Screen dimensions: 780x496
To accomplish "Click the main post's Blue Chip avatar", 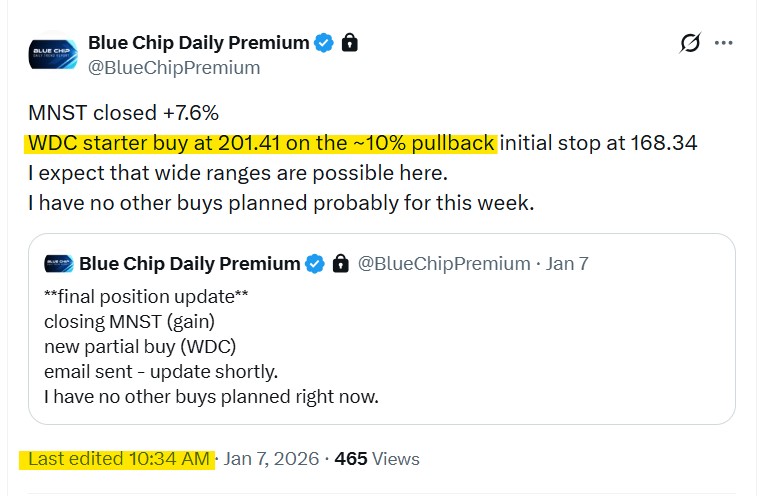I will pyautogui.click(x=52, y=54).
